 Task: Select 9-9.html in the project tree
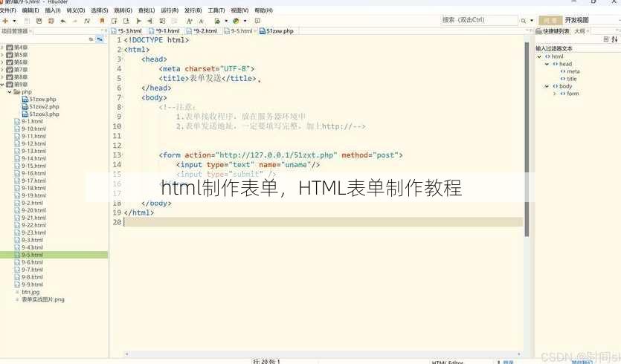[28, 285]
